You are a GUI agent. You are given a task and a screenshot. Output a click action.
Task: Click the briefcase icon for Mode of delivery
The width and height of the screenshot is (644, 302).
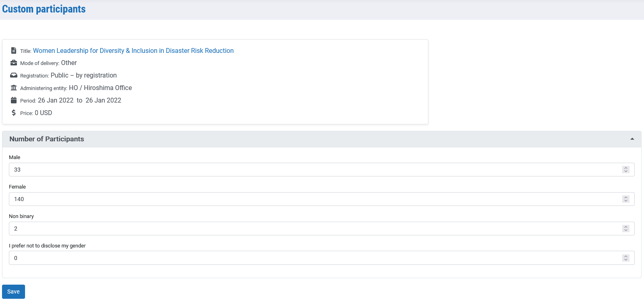[x=14, y=63]
